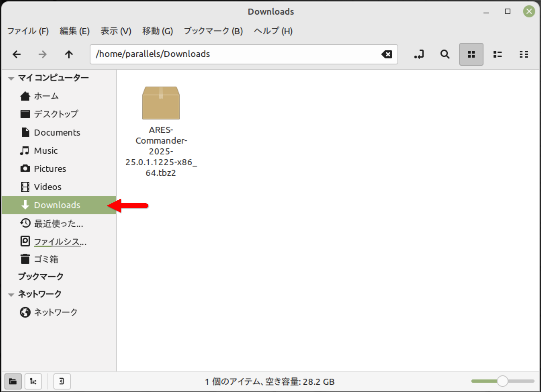The height and width of the screenshot is (392, 541).
Task: Switch to icon view mode
Action: coord(471,54)
